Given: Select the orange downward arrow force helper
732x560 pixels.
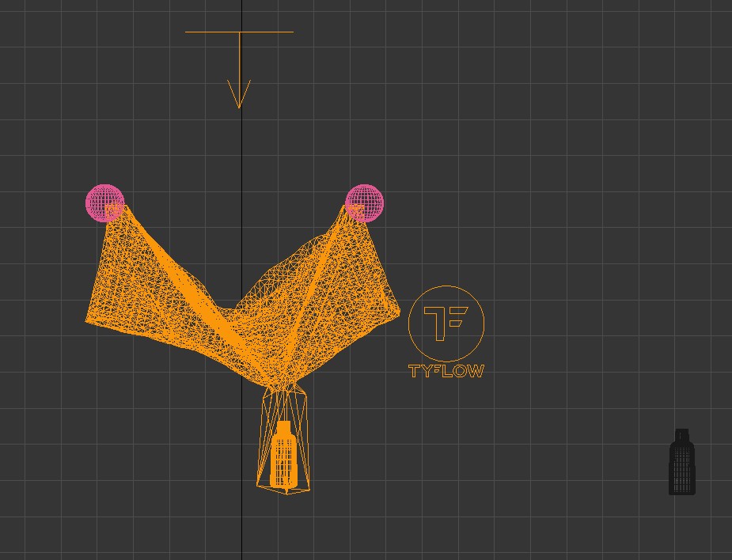Looking at the screenshot, I should pos(239,70).
